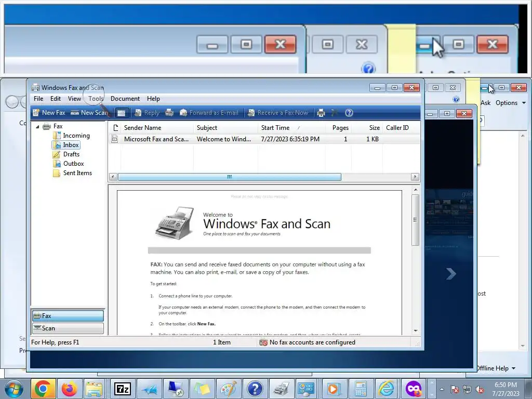The width and height of the screenshot is (532, 399).
Task: Click the Reply toolbar icon
Action: [147, 113]
